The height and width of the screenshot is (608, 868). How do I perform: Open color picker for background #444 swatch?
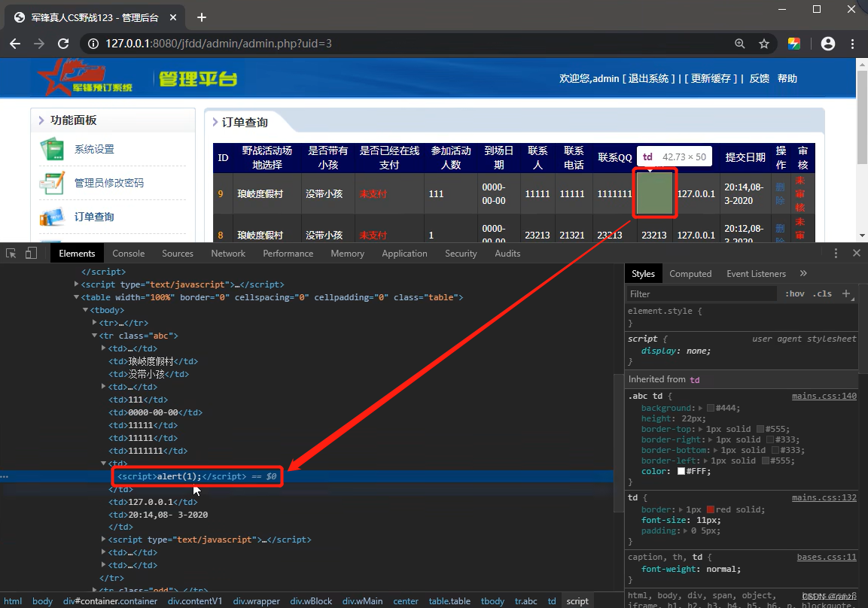coord(710,409)
